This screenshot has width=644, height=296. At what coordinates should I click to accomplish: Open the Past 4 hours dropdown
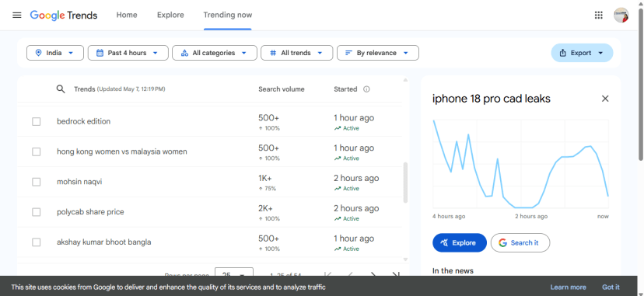point(128,53)
